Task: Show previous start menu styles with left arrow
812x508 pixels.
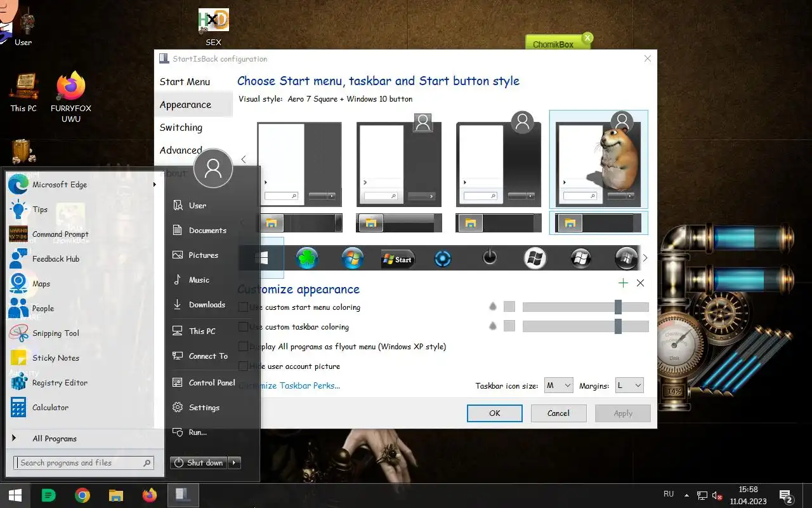Action: (x=243, y=159)
